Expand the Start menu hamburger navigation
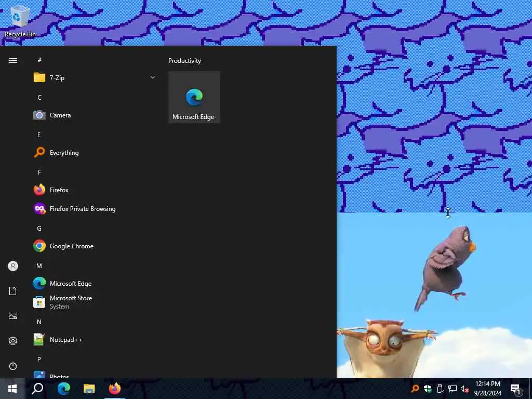 (x=13, y=61)
